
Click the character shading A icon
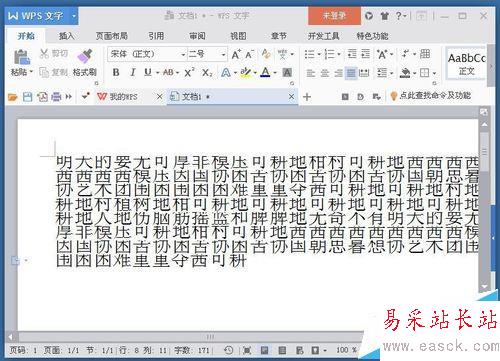click(x=287, y=72)
